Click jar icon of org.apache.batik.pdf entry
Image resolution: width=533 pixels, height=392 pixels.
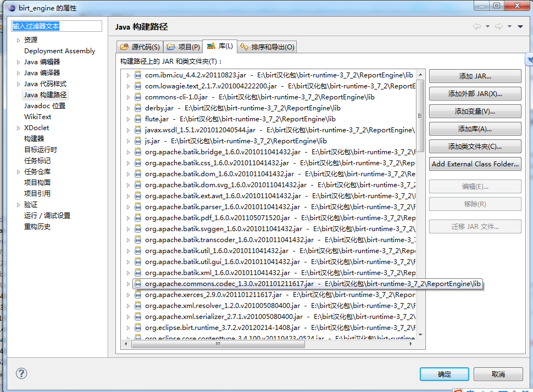click(138, 218)
